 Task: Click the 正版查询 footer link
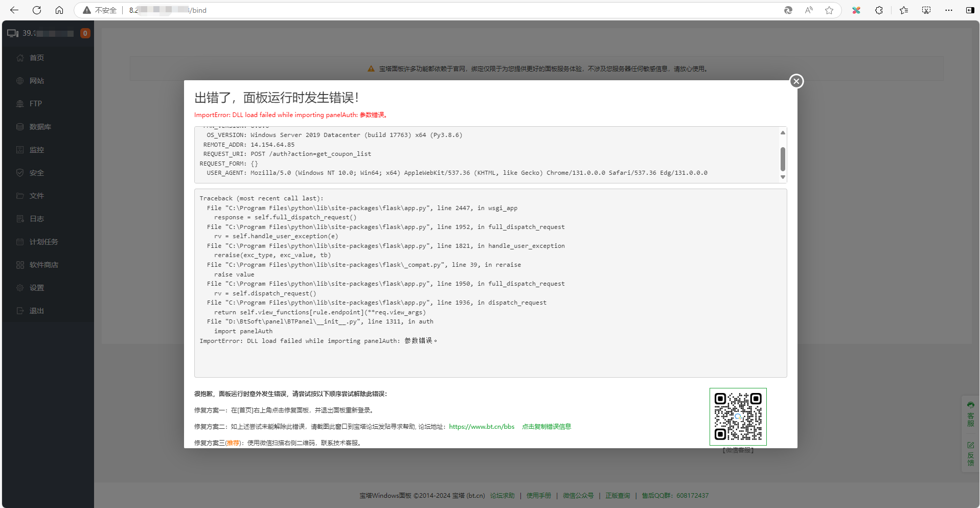pos(618,496)
